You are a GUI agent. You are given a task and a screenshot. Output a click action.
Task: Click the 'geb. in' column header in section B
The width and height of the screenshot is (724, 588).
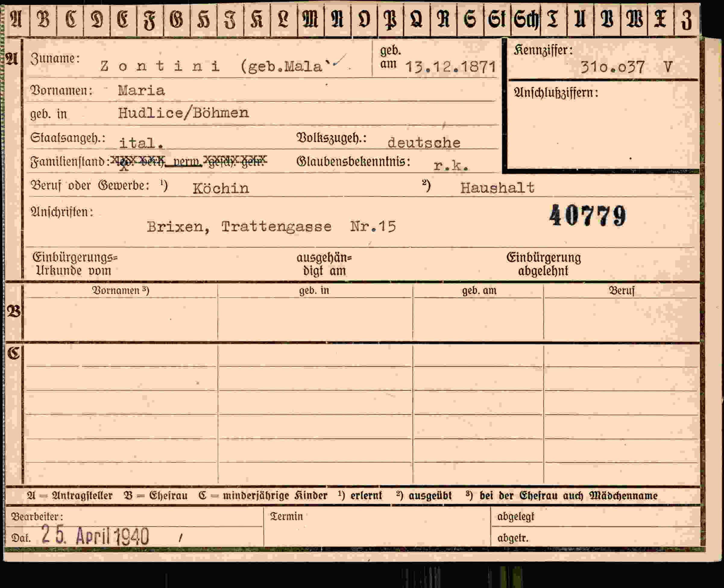pyautogui.click(x=314, y=291)
